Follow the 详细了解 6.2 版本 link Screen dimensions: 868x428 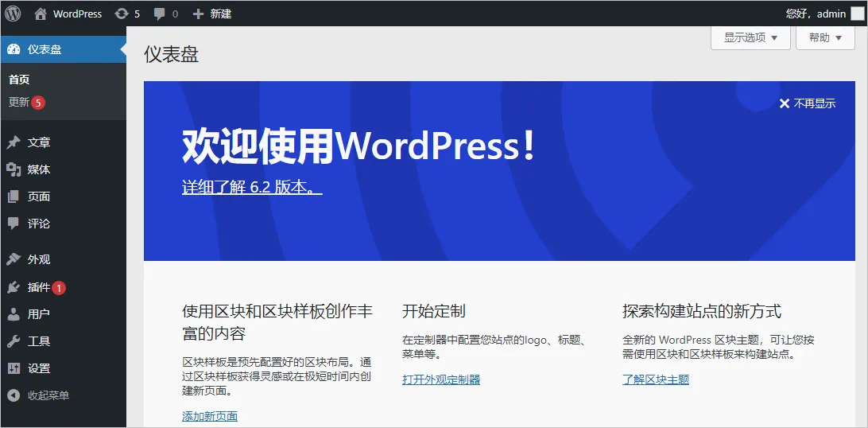pos(252,187)
